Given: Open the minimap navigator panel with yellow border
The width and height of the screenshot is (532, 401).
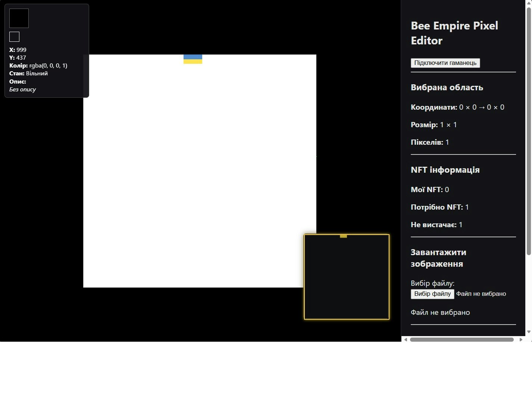Looking at the screenshot, I should tap(346, 277).
